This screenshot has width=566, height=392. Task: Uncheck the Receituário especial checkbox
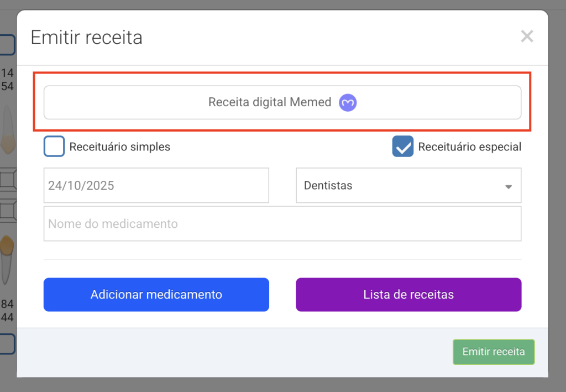pyautogui.click(x=403, y=147)
